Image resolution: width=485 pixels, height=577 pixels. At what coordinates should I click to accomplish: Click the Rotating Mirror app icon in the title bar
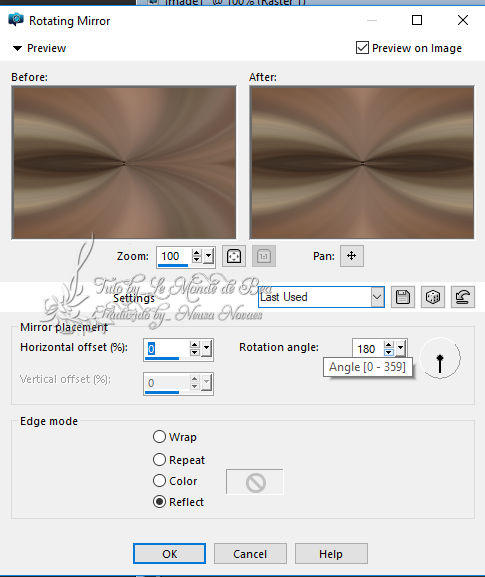[x=16, y=20]
